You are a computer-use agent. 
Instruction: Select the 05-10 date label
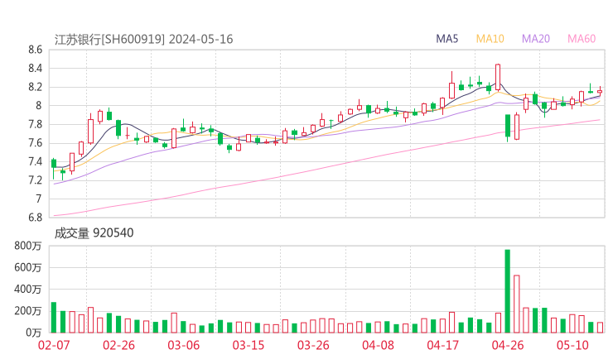click(572, 345)
